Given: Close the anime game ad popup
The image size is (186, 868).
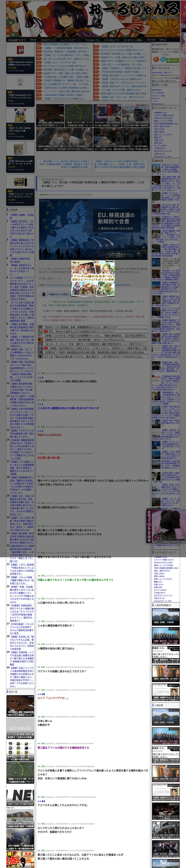Looking at the screenshot, I should point(113,298).
